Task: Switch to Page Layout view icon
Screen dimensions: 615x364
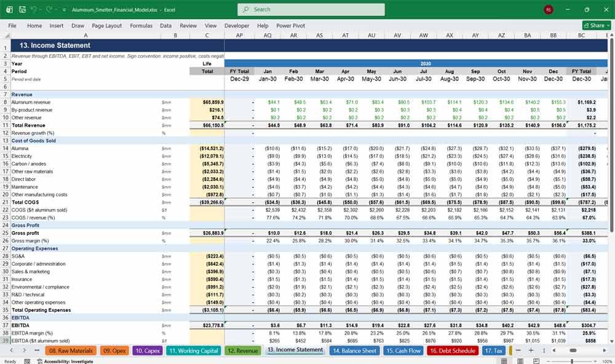Action: 520,361
